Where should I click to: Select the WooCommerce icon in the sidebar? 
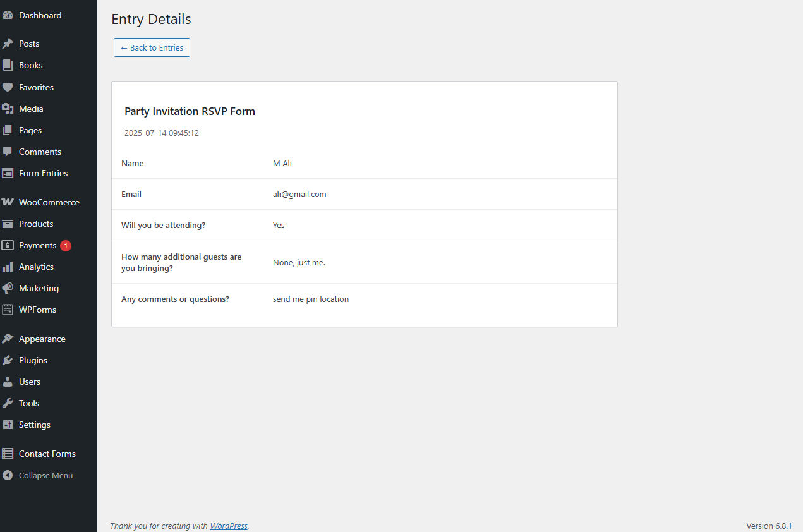coord(9,202)
